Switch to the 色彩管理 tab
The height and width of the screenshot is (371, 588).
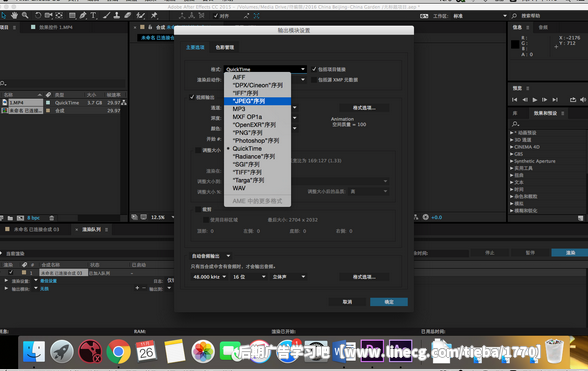[x=225, y=47]
